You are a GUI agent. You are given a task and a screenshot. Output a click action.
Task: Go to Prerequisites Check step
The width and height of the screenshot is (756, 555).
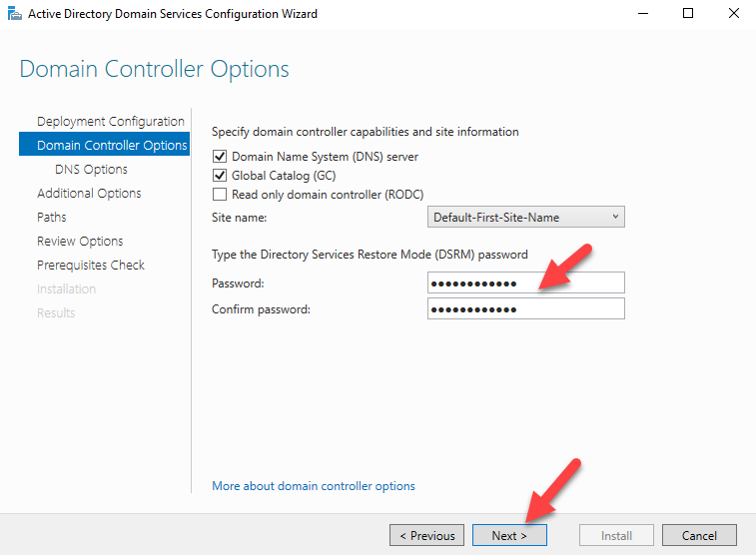[91, 265]
